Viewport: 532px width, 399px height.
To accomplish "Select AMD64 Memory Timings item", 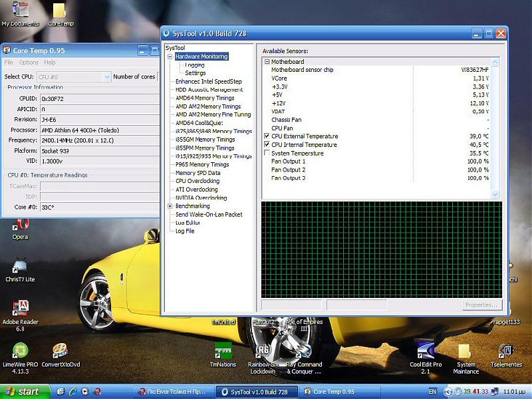I will 205,98.
